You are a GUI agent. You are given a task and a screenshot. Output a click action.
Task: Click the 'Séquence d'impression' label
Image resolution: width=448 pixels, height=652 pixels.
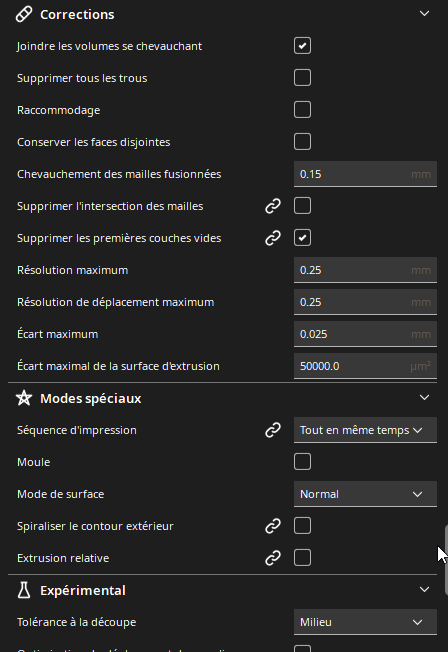tap(77, 430)
